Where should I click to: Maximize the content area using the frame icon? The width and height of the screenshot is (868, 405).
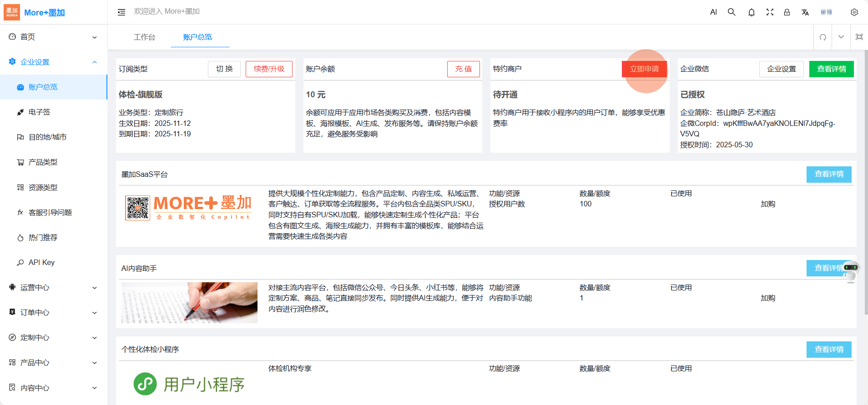pyautogui.click(x=859, y=37)
